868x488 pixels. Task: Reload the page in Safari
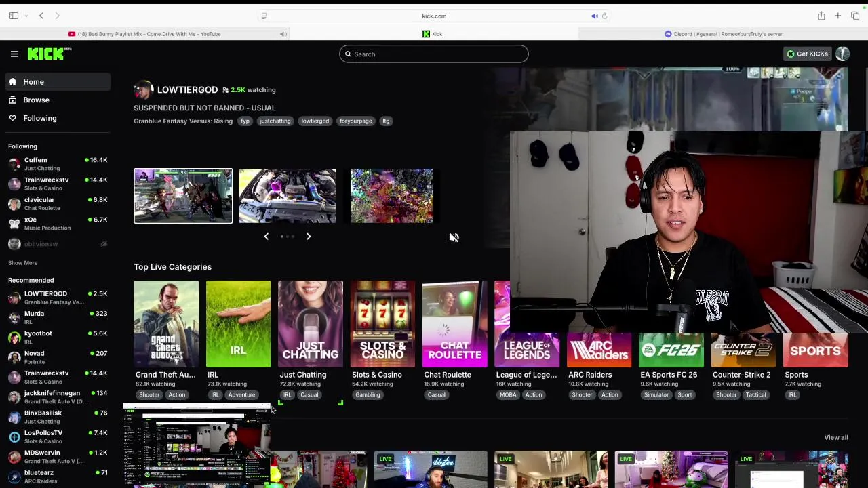pos(604,16)
